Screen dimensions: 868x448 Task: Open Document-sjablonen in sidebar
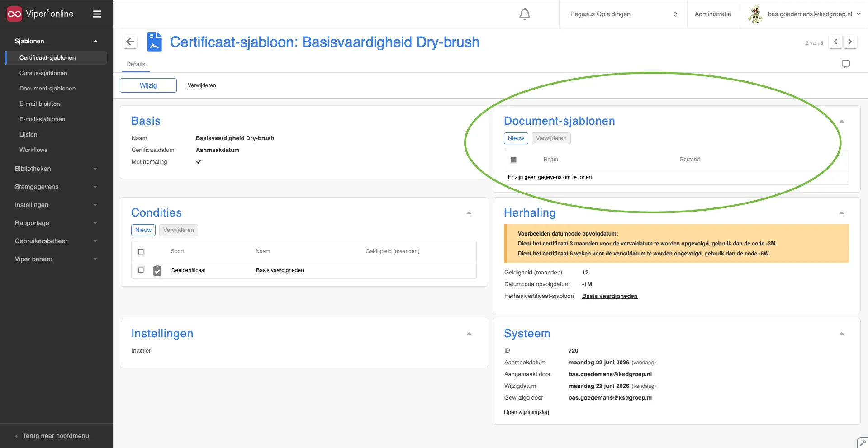click(x=47, y=89)
